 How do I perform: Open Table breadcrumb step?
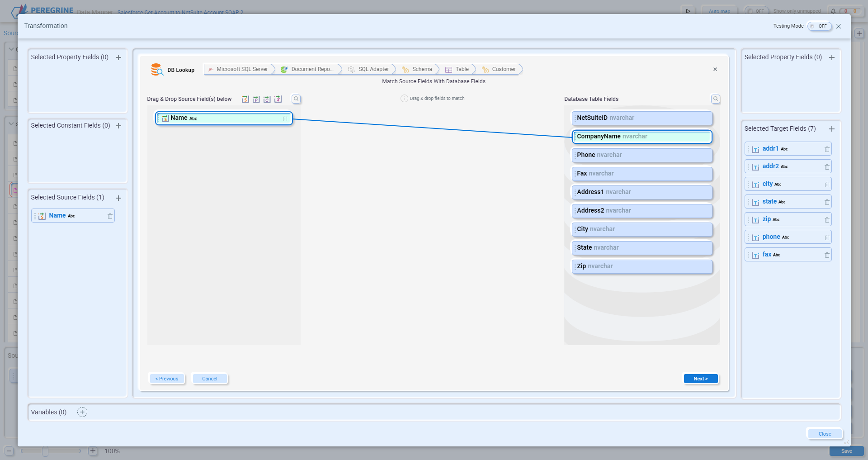pyautogui.click(x=458, y=69)
